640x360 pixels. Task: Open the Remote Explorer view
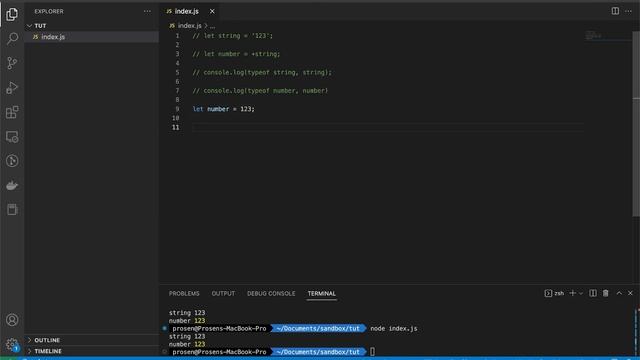tap(12, 137)
